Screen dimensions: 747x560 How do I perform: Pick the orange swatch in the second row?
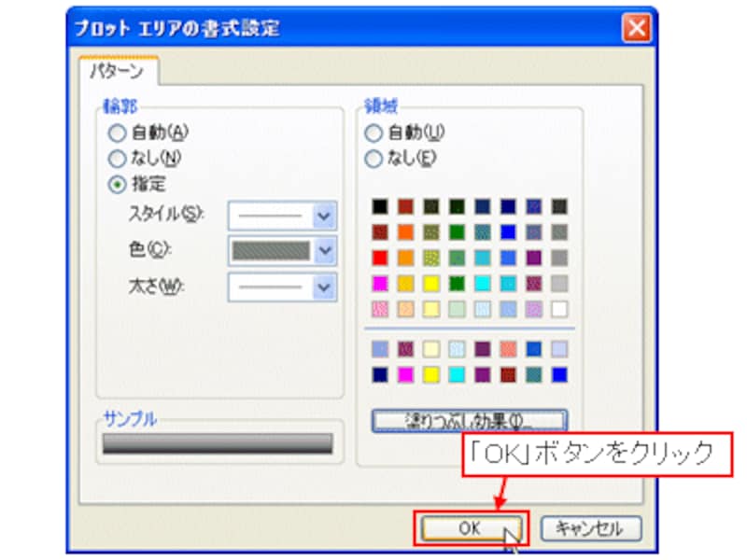[405, 231]
